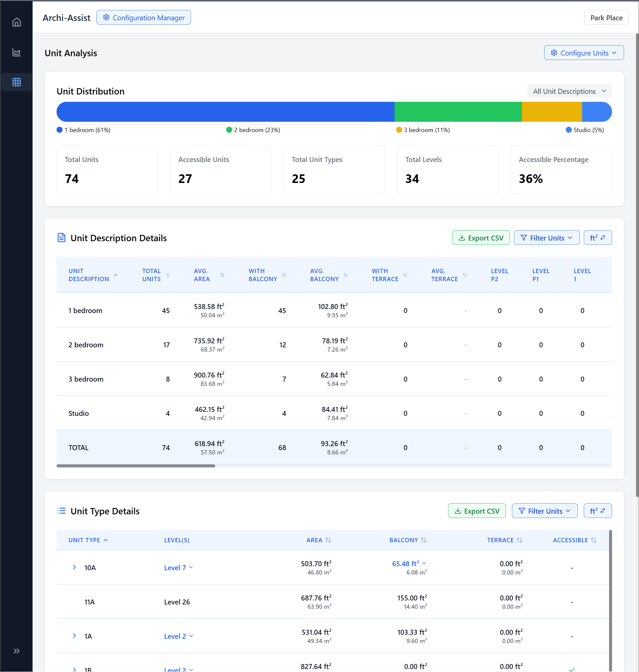Expand sidebar with double chevron icon
The width and height of the screenshot is (639, 672).
(x=16, y=651)
